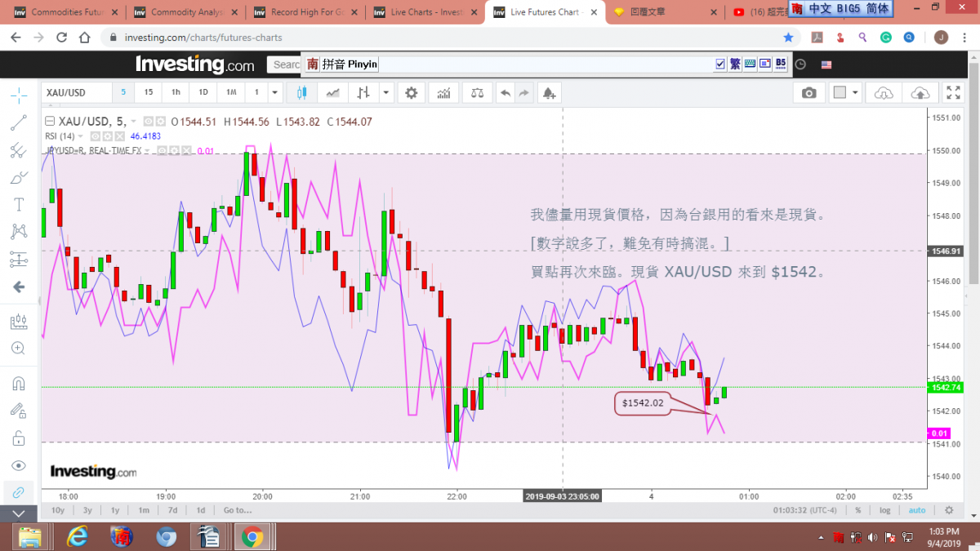This screenshot has height=551, width=980.
Task: Take a chart snapshot with camera
Action: [808, 93]
